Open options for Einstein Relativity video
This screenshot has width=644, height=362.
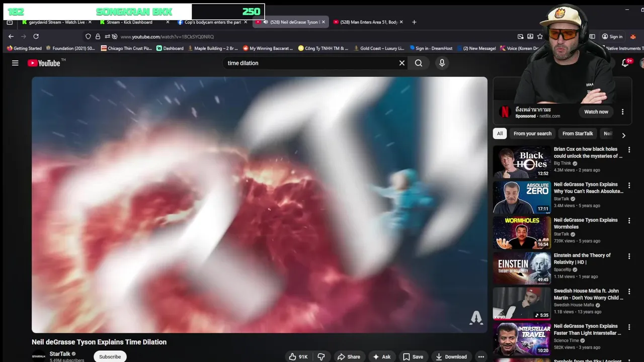coord(629,256)
